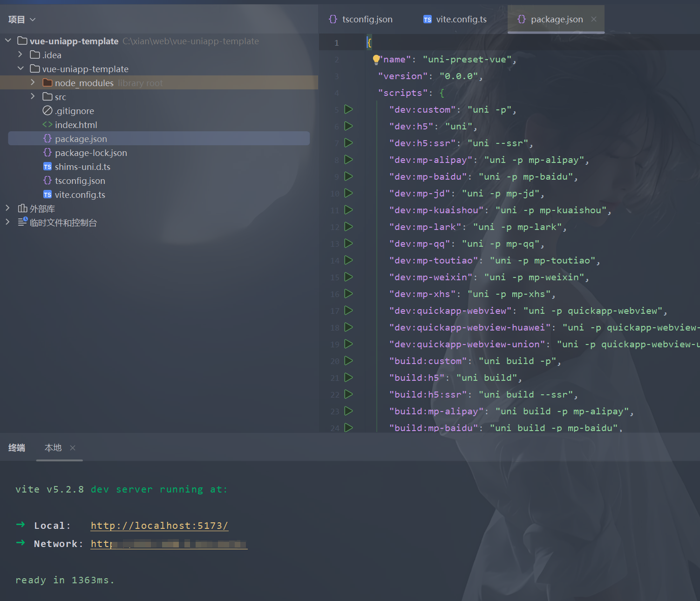Select shims-uni.d.ts in the project tree
Image resolution: width=700 pixels, height=601 pixels.
click(82, 166)
